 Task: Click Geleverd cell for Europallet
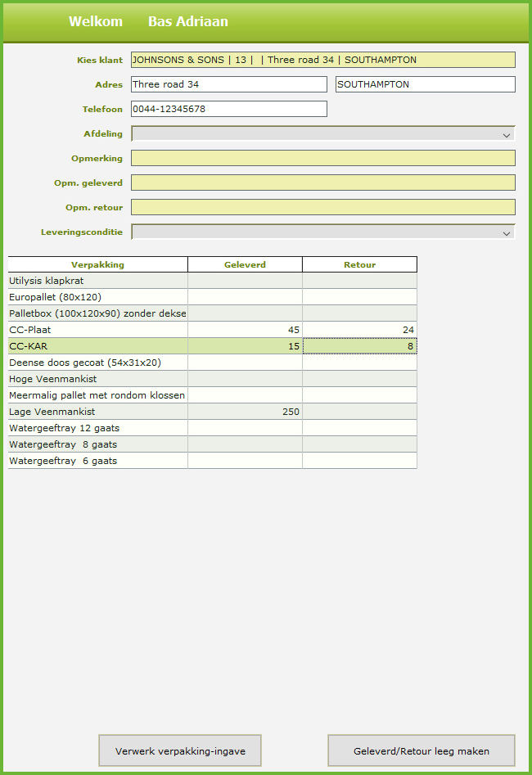[246, 297]
